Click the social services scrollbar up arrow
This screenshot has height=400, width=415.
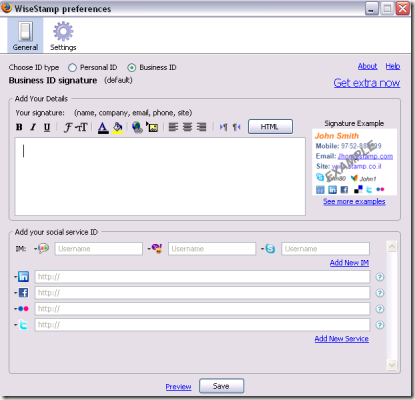[392, 246]
